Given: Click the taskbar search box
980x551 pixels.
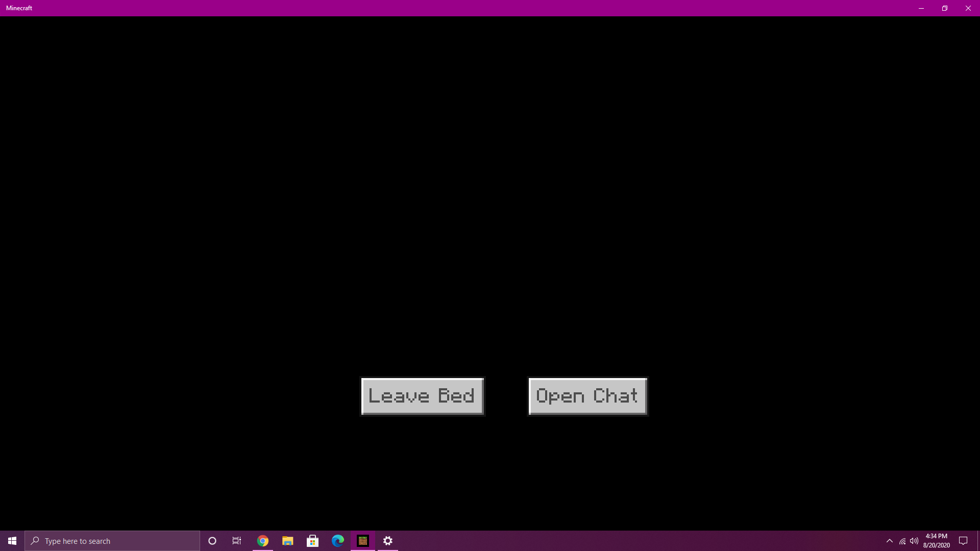Looking at the screenshot, I should click(x=112, y=541).
